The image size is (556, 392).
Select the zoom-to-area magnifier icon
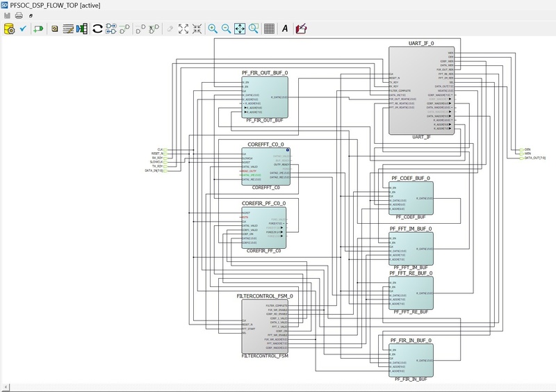(254, 28)
